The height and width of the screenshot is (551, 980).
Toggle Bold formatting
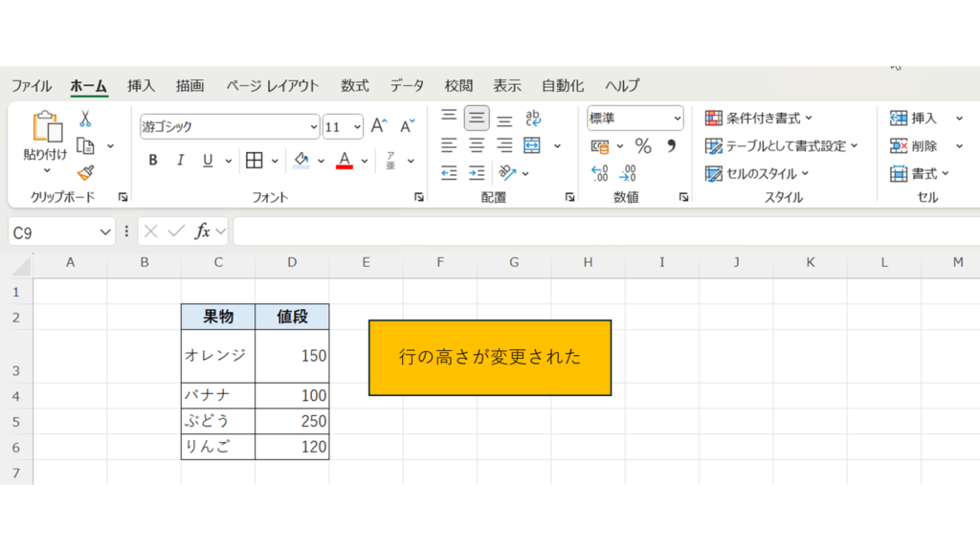(153, 160)
